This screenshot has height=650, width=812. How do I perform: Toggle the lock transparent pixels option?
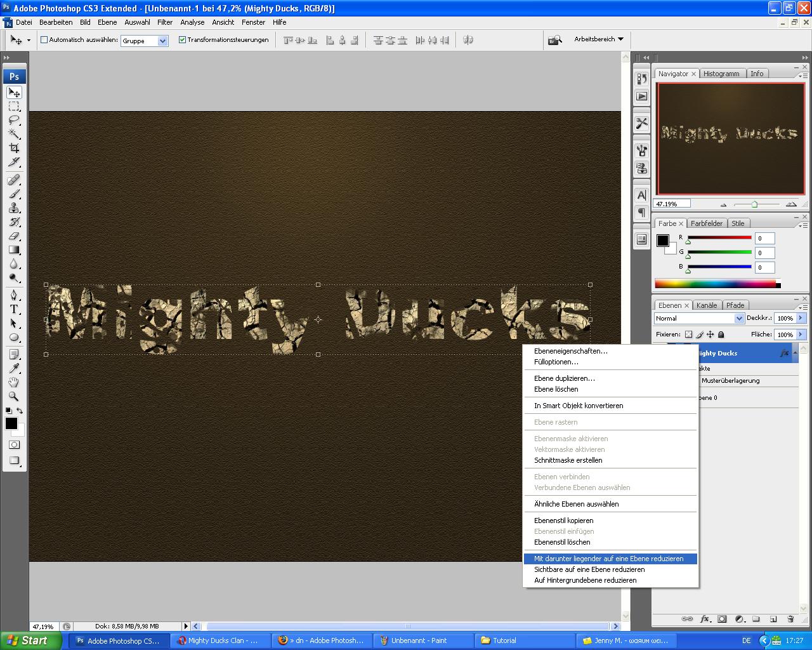[688, 335]
